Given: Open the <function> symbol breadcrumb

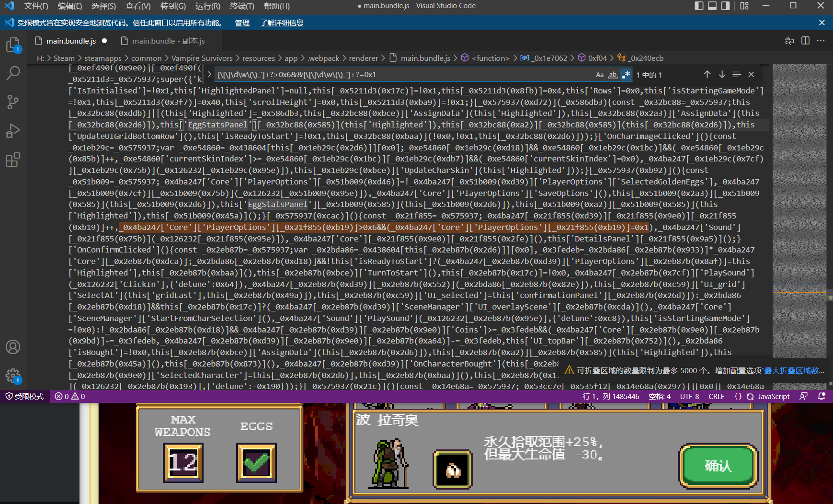Looking at the screenshot, I should [x=485, y=58].
